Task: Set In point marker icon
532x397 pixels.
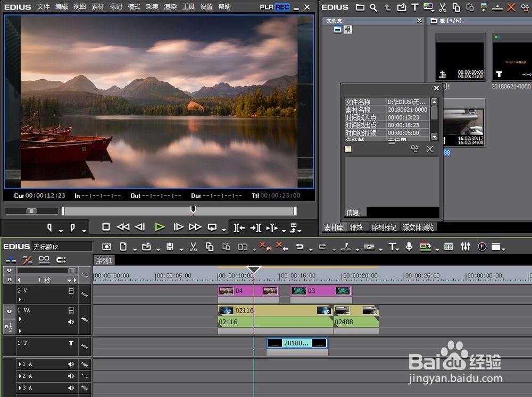Action: pyautogui.click(x=50, y=227)
